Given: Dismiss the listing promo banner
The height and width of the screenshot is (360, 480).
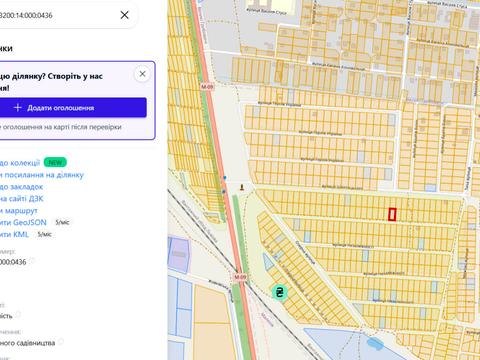Looking at the screenshot, I should [142, 74].
